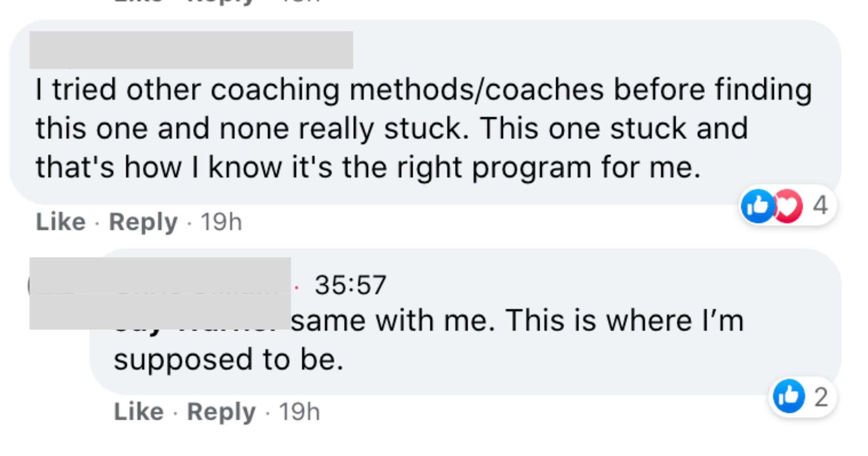Open the reaction count 2 on the reply

[821, 397]
